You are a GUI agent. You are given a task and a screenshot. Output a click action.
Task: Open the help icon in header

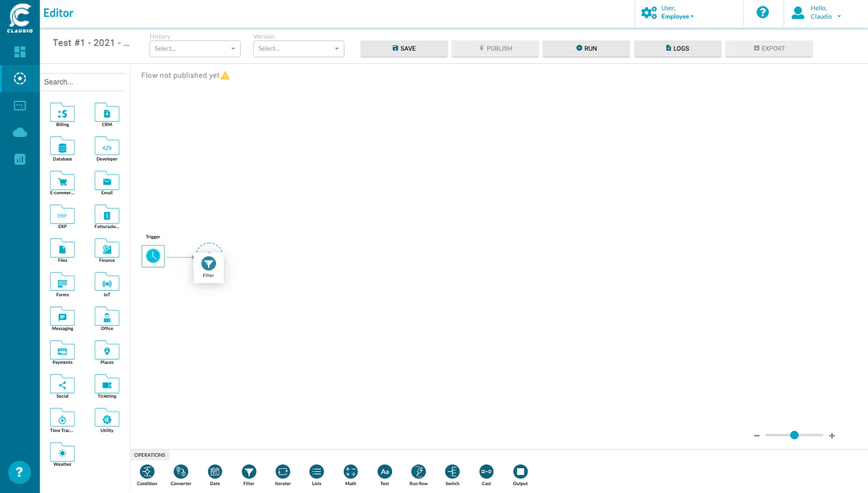pyautogui.click(x=762, y=12)
